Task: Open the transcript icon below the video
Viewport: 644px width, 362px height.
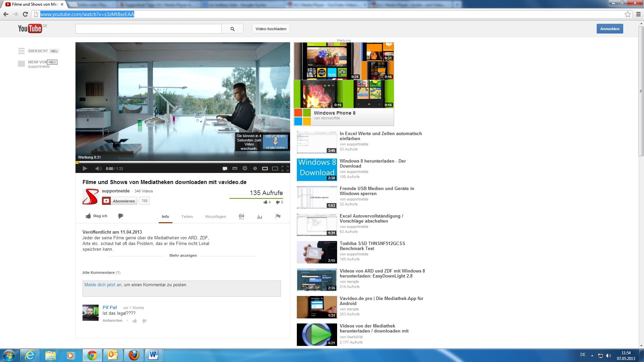Action: click(x=241, y=217)
